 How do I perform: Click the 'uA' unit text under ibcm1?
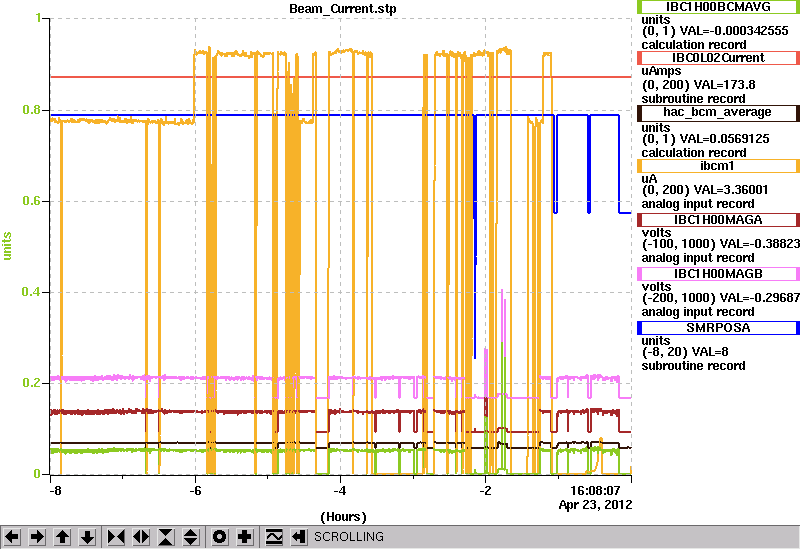point(649,179)
